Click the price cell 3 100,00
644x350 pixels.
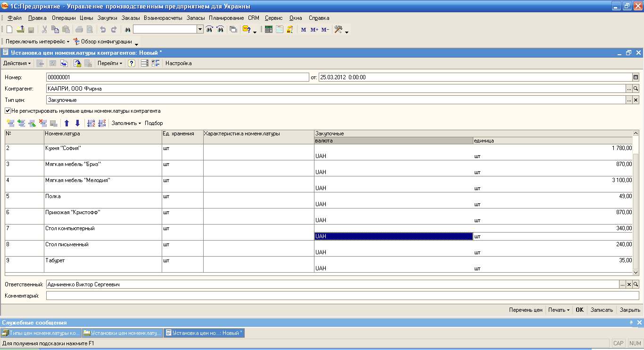pos(473,180)
